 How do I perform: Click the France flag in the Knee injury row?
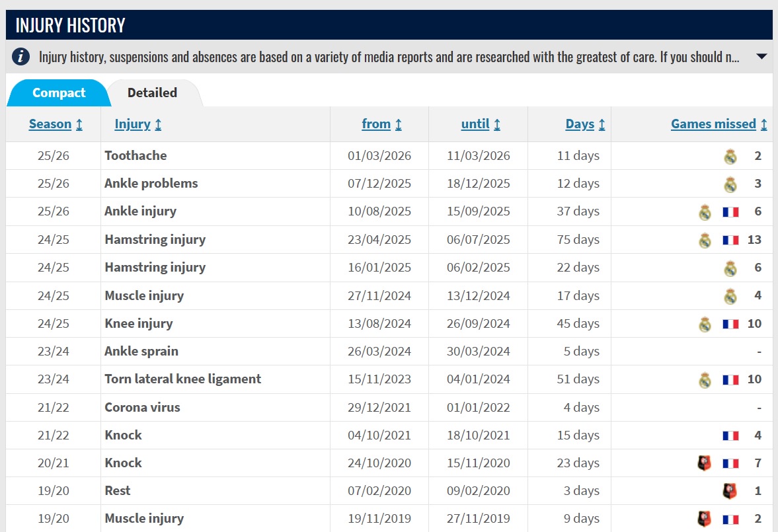(x=730, y=324)
